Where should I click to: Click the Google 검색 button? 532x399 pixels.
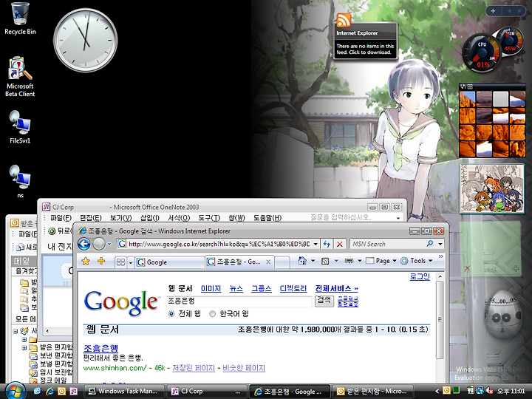324,301
